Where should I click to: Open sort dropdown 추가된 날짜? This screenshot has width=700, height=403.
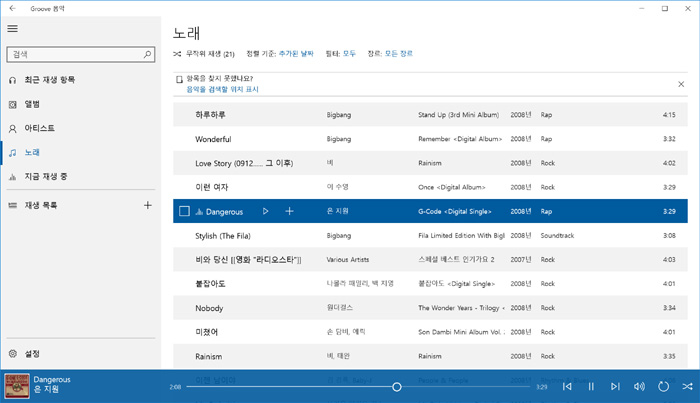pyautogui.click(x=296, y=54)
